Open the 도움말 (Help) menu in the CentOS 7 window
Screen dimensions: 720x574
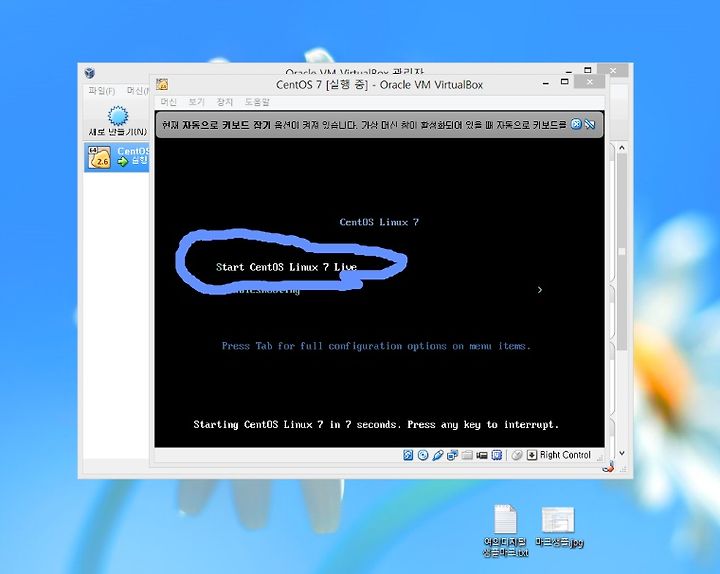(x=257, y=102)
